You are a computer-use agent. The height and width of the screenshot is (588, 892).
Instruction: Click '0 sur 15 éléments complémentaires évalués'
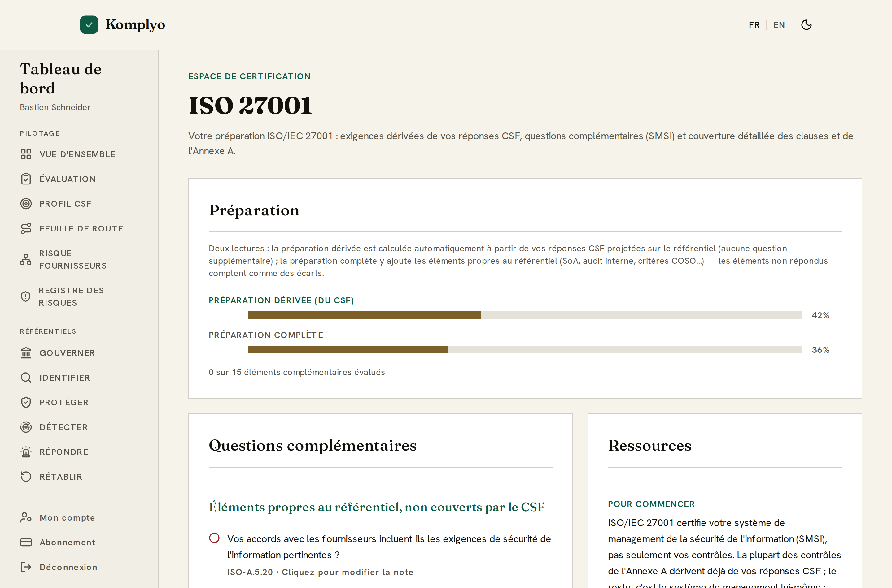[297, 372]
